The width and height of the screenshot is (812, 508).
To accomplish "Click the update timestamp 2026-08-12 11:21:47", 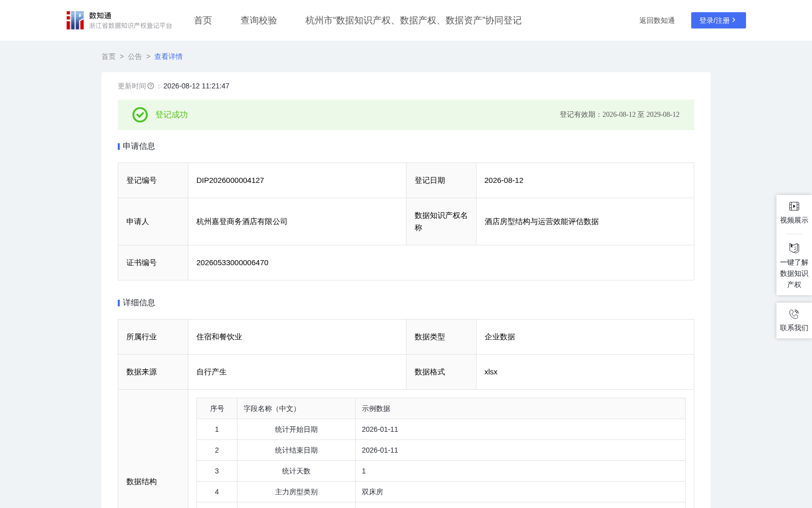I will pos(196,86).
